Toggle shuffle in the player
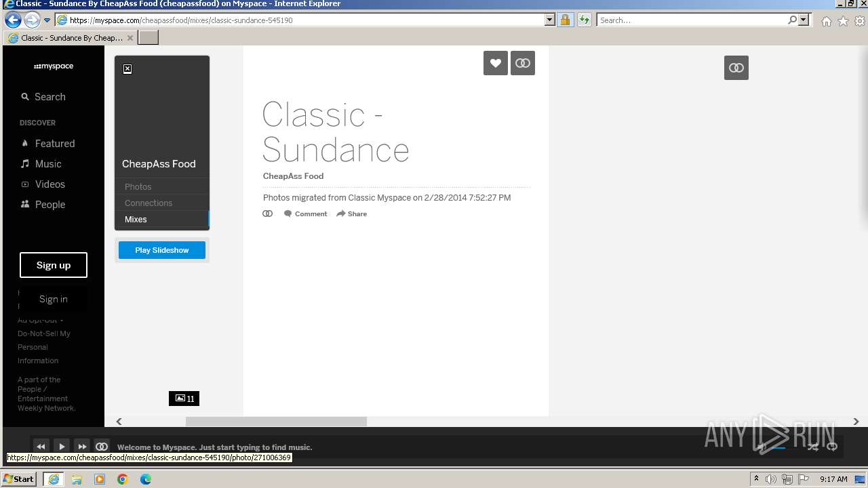868x488 pixels. coord(812,447)
